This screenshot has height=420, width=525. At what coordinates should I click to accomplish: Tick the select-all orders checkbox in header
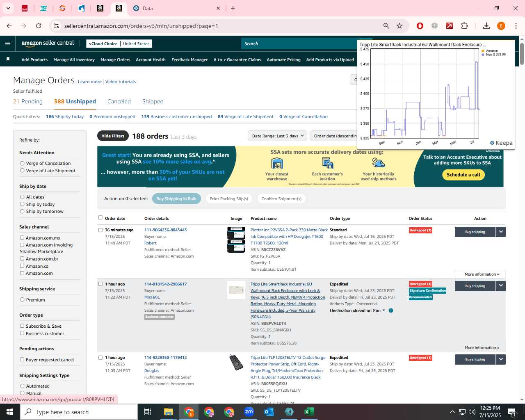coord(100,218)
